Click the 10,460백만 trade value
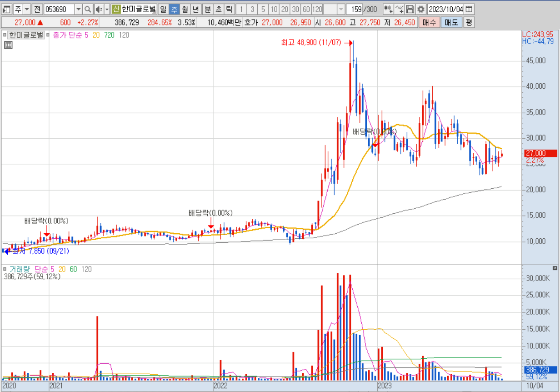Screen dimensions: 560x392 (x=225, y=22)
